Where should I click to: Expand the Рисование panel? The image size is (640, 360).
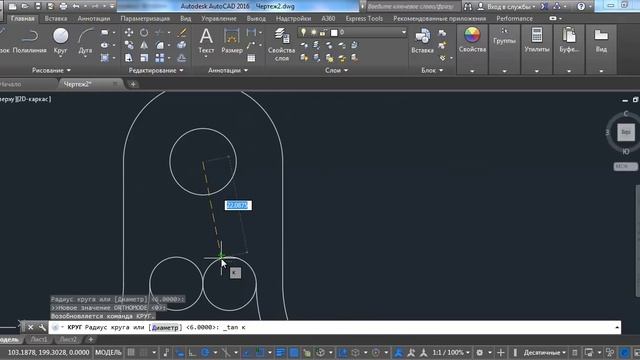pos(51,70)
